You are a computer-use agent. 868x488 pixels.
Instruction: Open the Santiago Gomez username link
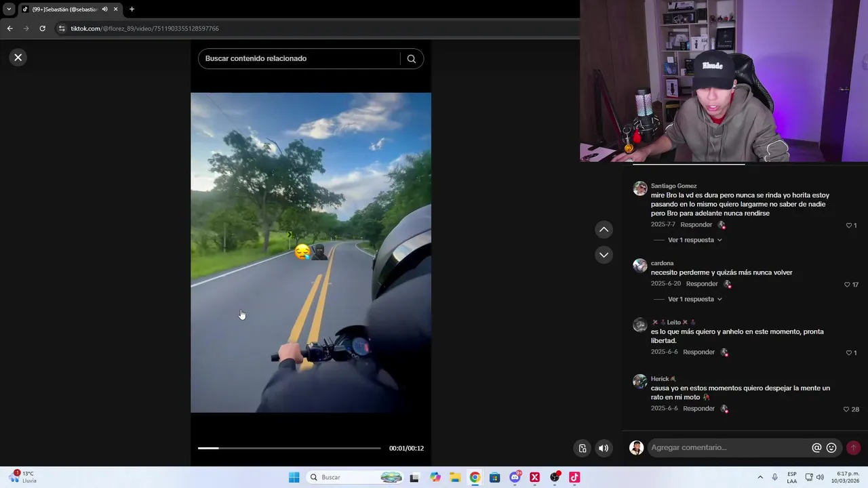pyautogui.click(x=673, y=186)
